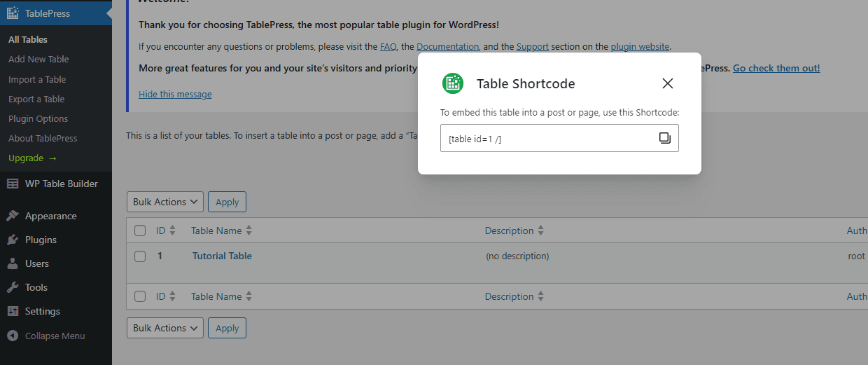The height and width of the screenshot is (365, 868).
Task: Sort by ID using top header arrows
Action: 173,230
